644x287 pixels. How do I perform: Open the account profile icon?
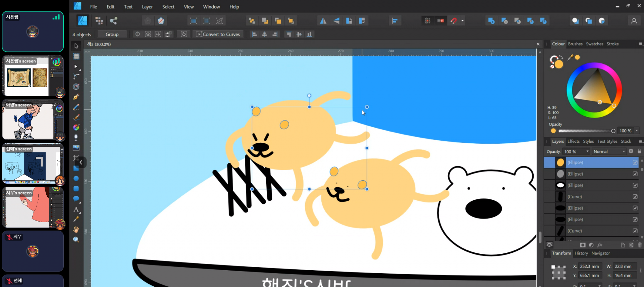(634, 21)
